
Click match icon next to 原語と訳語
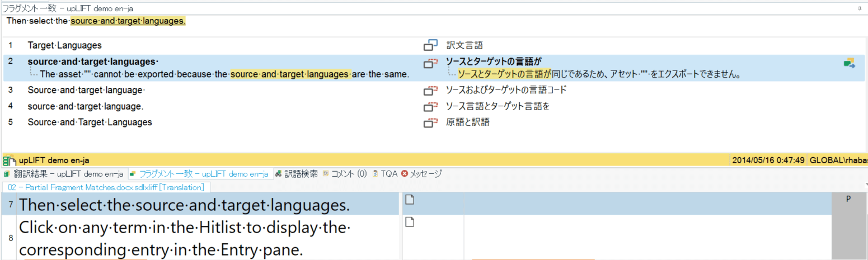(430, 122)
